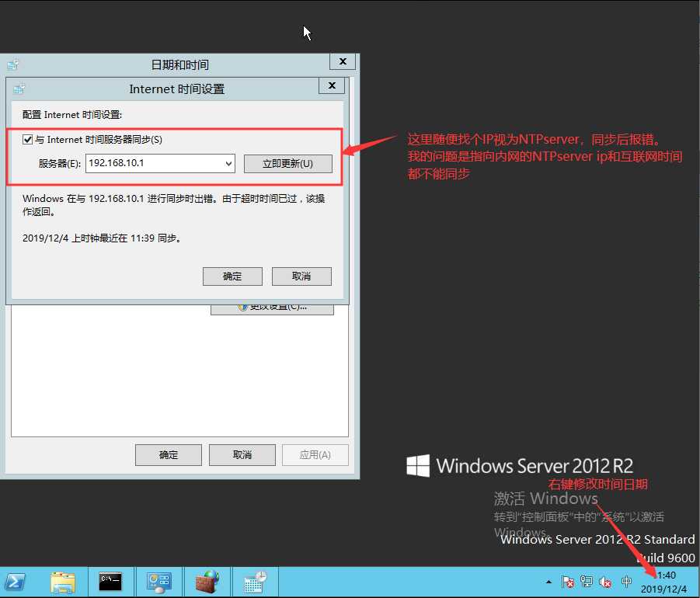The height and width of the screenshot is (598, 700).
Task: Open the taskbar clock 2019/12/4
Action: (663, 582)
